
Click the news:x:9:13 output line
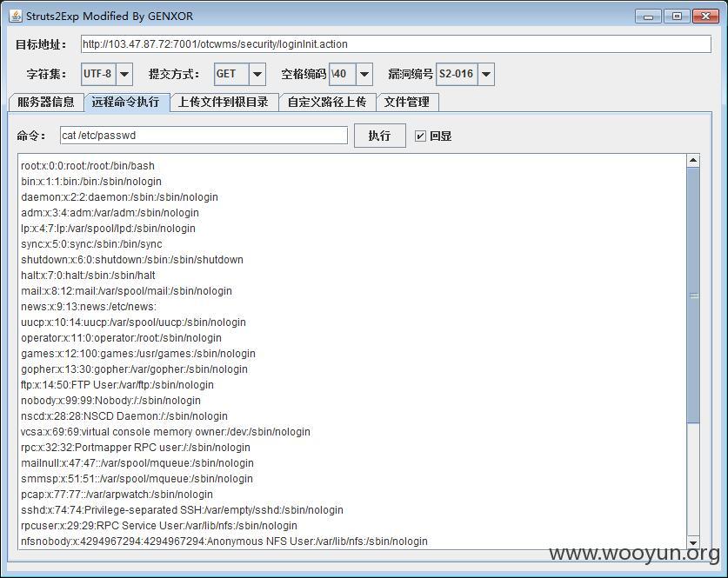point(88,307)
